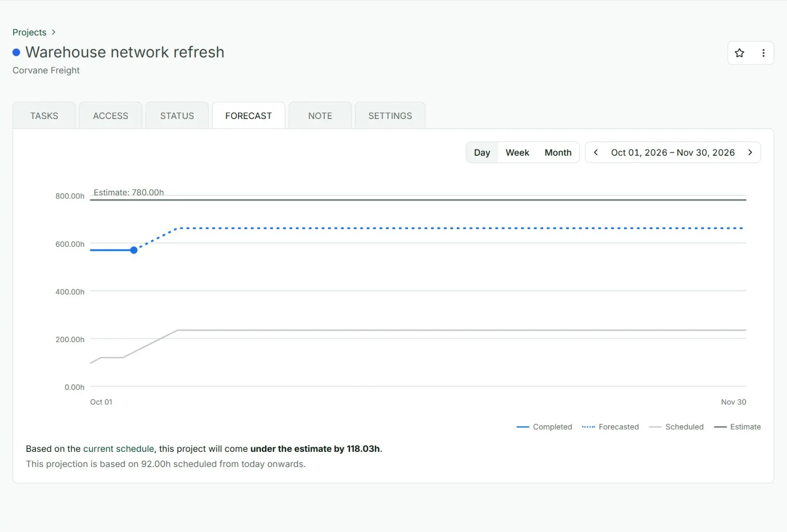
Task: Click the breadcrumb chevron after Projects
Action: [x=54, y=32]
